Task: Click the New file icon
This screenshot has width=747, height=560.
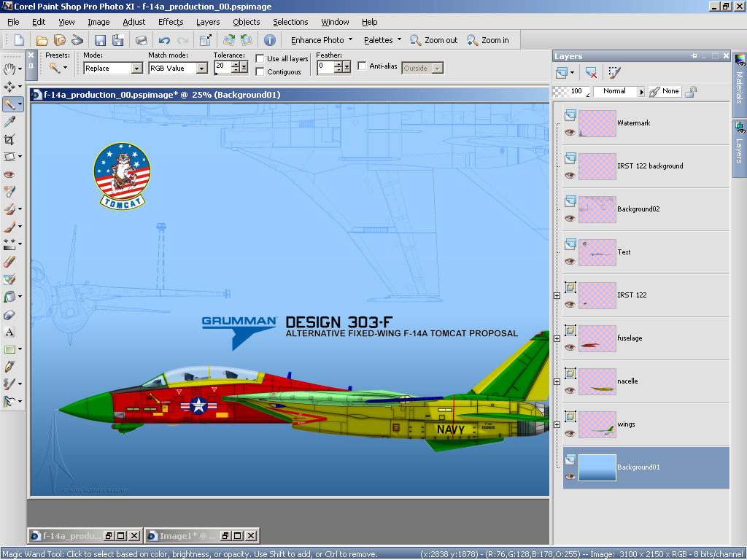Action: 19,40
